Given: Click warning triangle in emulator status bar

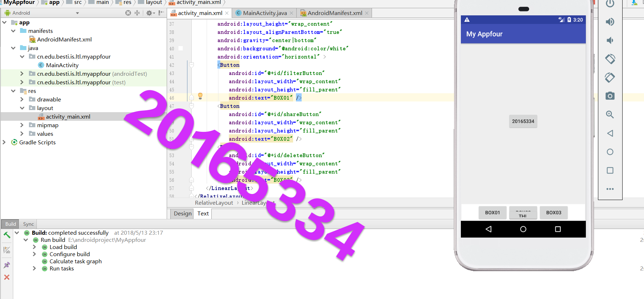Looking at the screenshot, I should click(x=467, y=20).
